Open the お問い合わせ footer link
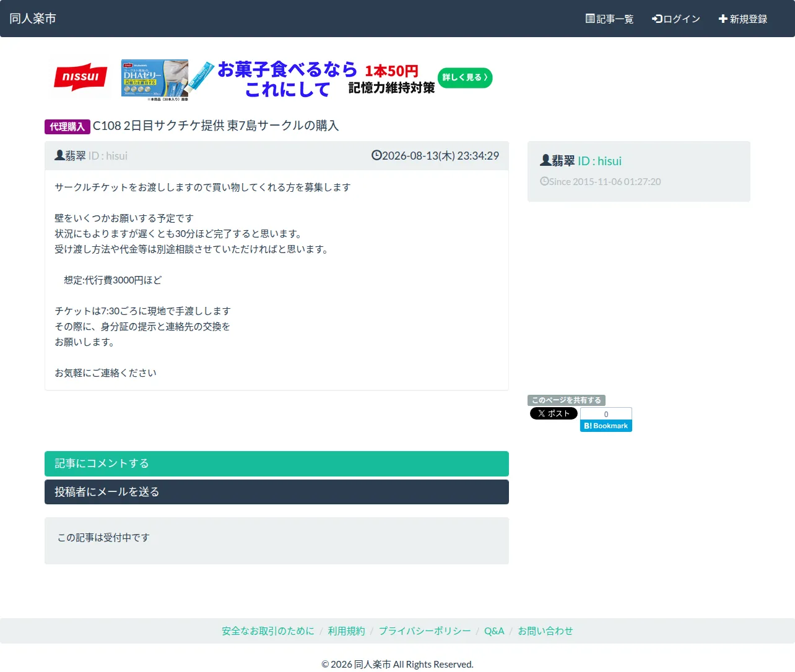795x672 pixels. [x=545, y=631]
